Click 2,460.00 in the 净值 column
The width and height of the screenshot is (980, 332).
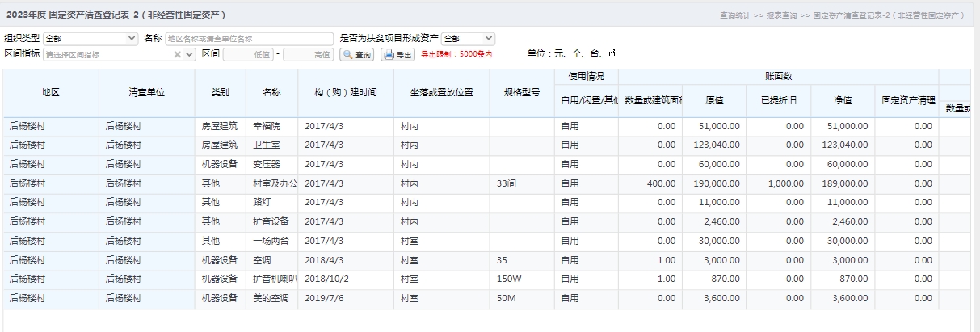click(x=842, y=221)
